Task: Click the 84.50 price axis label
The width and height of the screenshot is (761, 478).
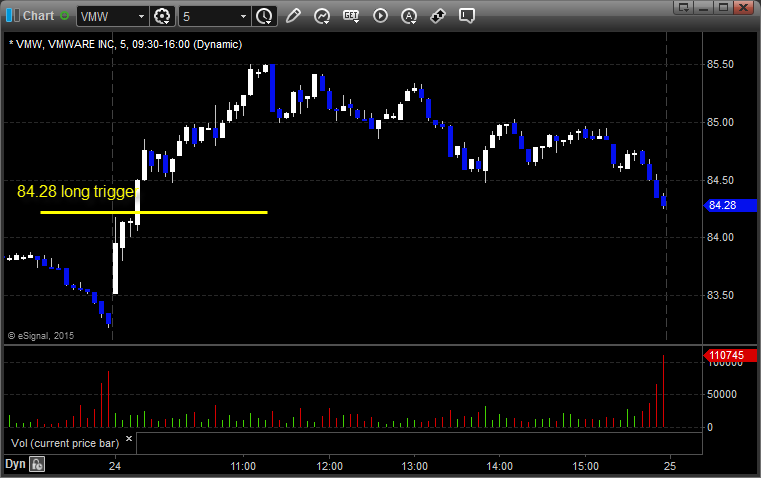Action: [x=720, y=180]
